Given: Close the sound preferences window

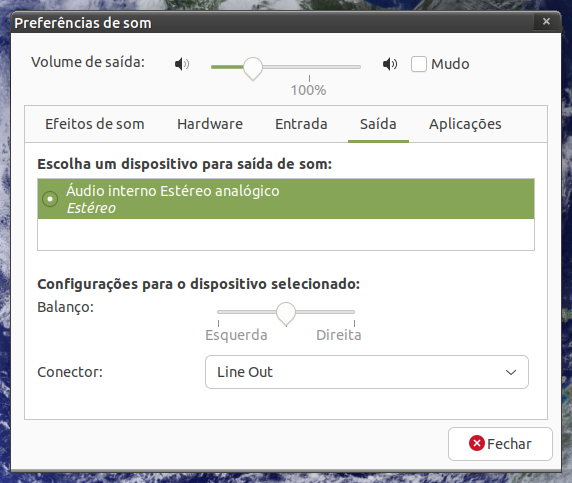Looking at the screenshot, I should coord(546,22).
